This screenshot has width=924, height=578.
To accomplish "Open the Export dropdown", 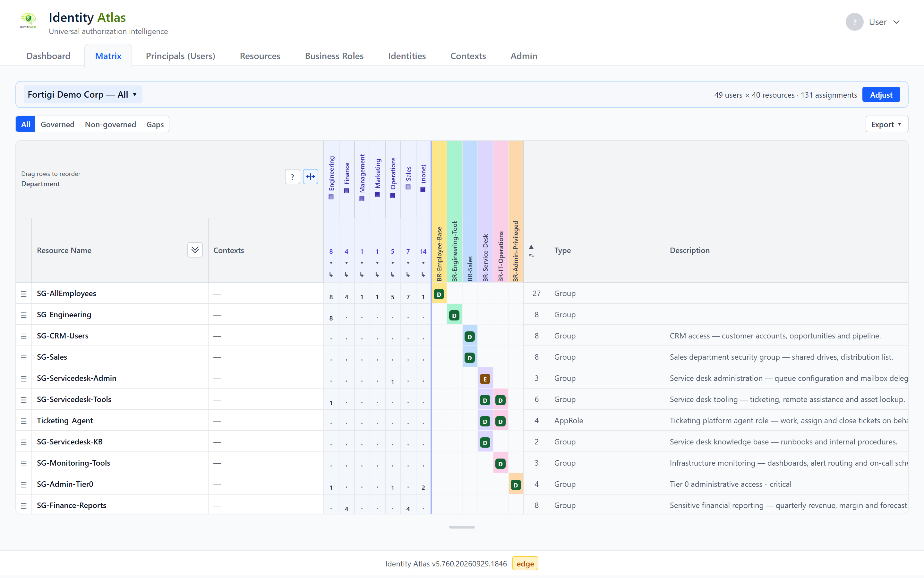I will coord(886,124).
